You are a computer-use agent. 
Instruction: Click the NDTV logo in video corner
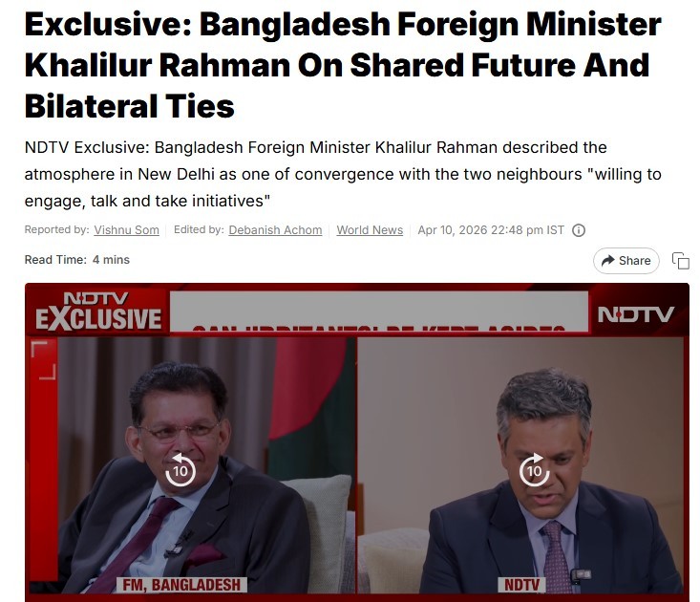coord(636,314)
